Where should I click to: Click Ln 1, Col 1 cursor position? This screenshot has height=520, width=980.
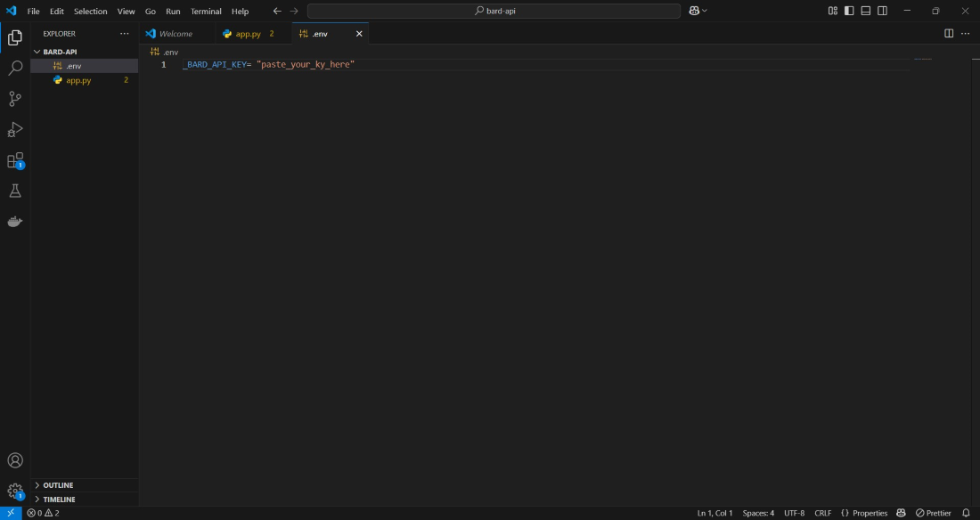pos(715,513)
